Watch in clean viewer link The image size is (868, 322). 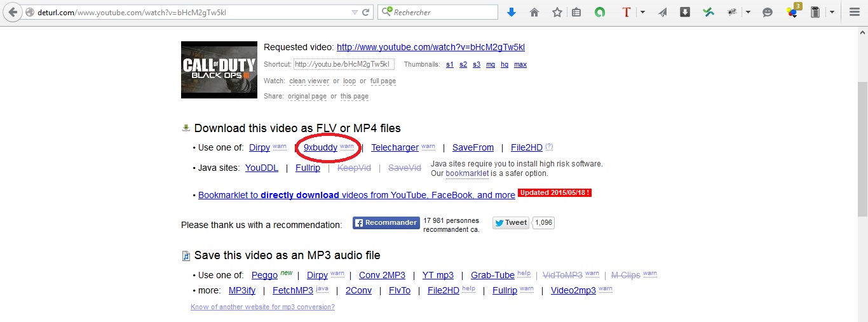pyautogui.click(x=309, y=81)
